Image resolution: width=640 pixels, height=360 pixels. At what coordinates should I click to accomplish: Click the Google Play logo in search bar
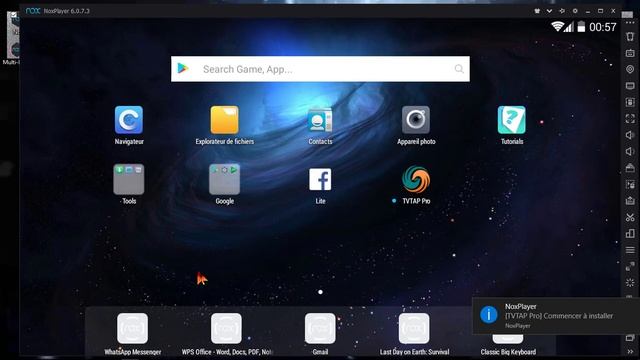point(183,69)
